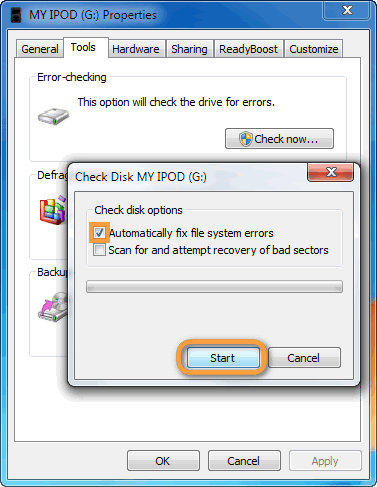Open the Hardware tab
The height and width of the screenshot is (487, 377).
136,49
